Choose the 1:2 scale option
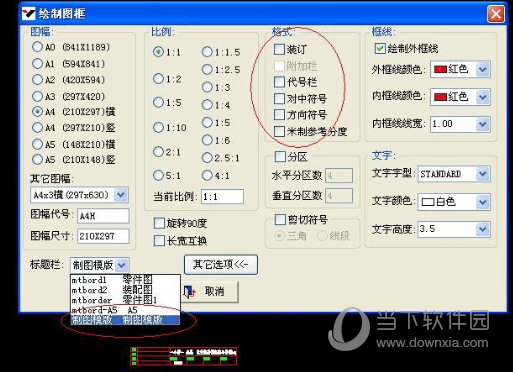The height and width of the screenshot is (372, 513). pos(158,79)
